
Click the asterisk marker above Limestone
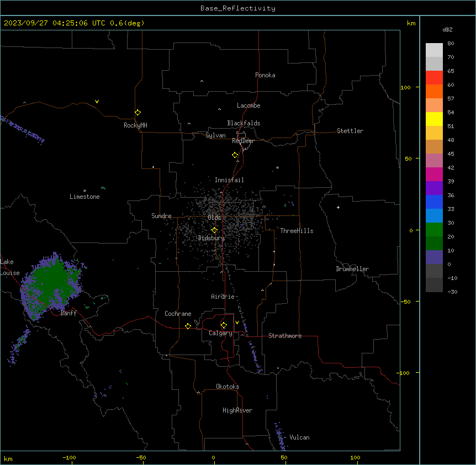pos(84,191)
